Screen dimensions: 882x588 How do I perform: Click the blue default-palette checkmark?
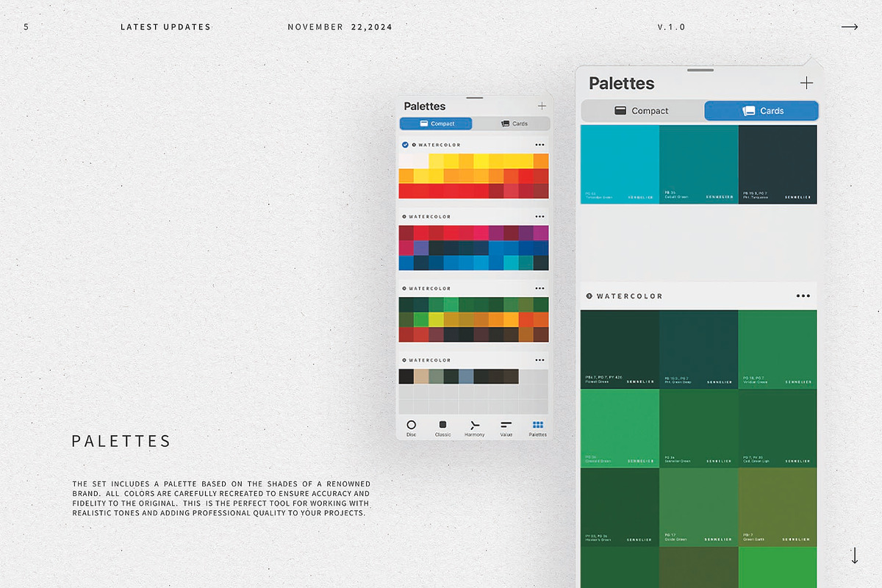(x=405, y=145)
